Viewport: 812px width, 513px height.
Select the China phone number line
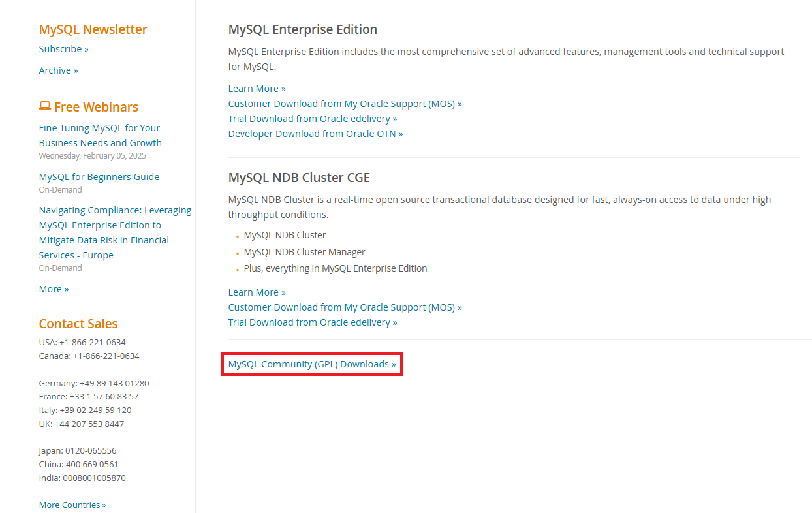tap(78, 464)
